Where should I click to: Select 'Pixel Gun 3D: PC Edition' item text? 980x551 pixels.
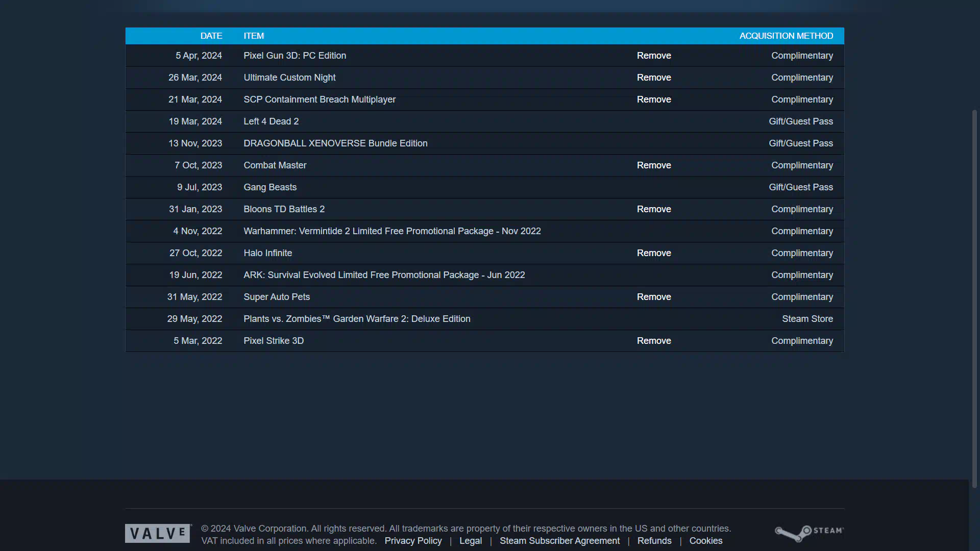[x=295, y=56]
